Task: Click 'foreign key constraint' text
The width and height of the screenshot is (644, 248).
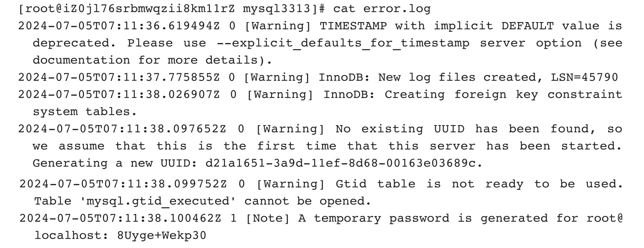Action: (x=538, y=95)
